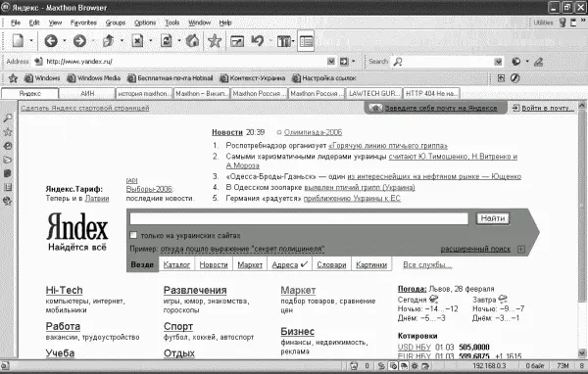Click the tile windows layout icon
This screenshot has height=374, width=588.
click(x=283, y=41)
